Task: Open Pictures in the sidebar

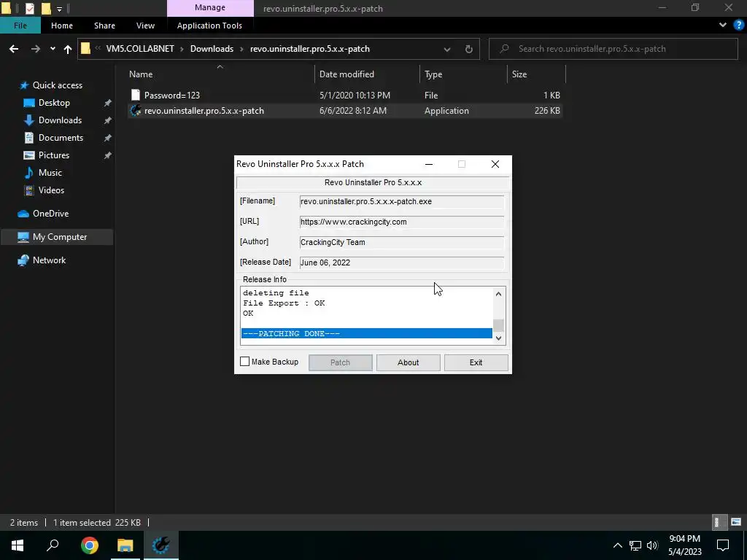Action: point(54,155)
